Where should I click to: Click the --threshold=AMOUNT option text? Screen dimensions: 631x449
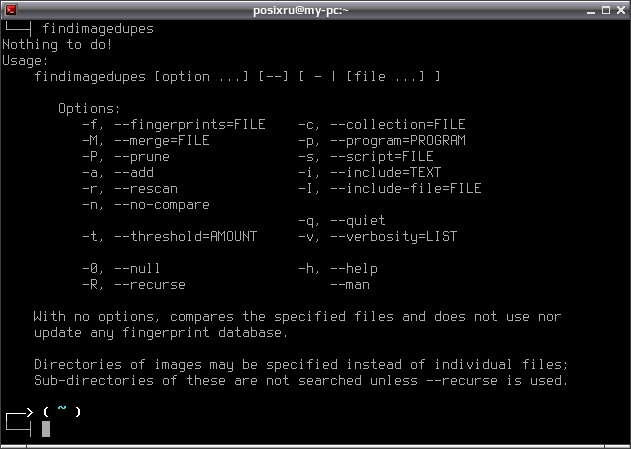click(186, 236)
